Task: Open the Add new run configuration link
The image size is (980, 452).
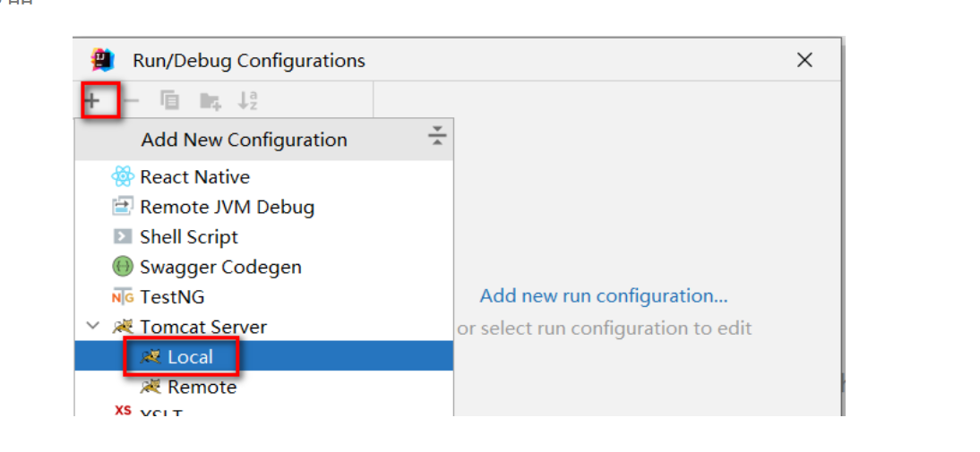Action: pyautogui.click(x=604, y=295)
